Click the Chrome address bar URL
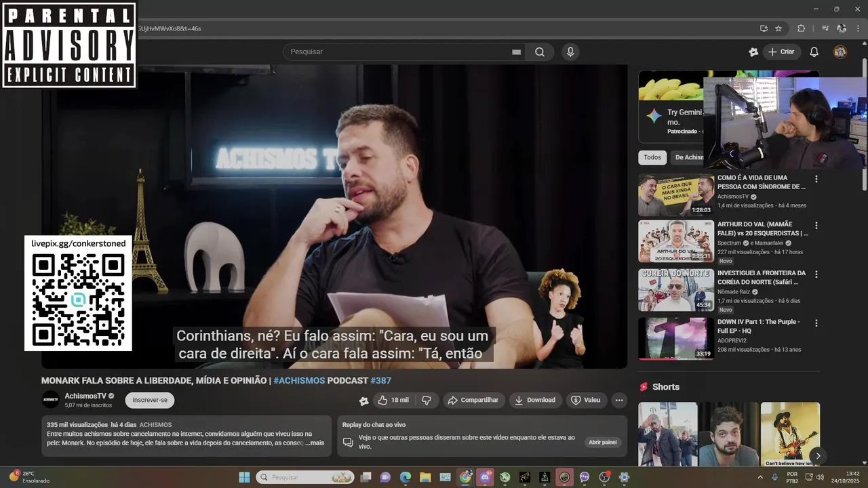 [170, 28]
